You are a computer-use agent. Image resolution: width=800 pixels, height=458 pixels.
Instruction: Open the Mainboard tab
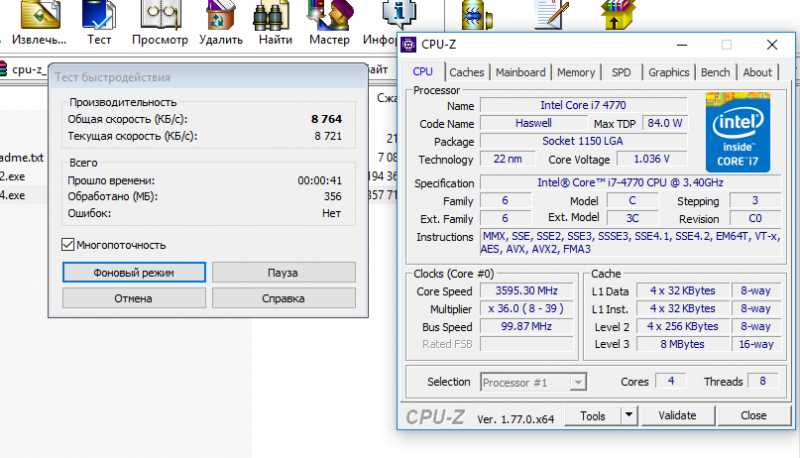click(521, 72)
